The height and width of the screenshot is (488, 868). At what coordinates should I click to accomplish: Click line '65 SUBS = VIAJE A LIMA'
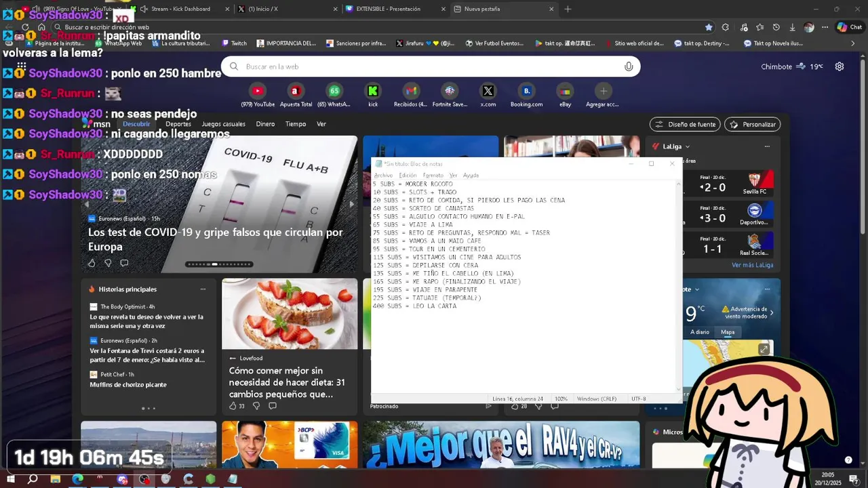pos(412,225)
